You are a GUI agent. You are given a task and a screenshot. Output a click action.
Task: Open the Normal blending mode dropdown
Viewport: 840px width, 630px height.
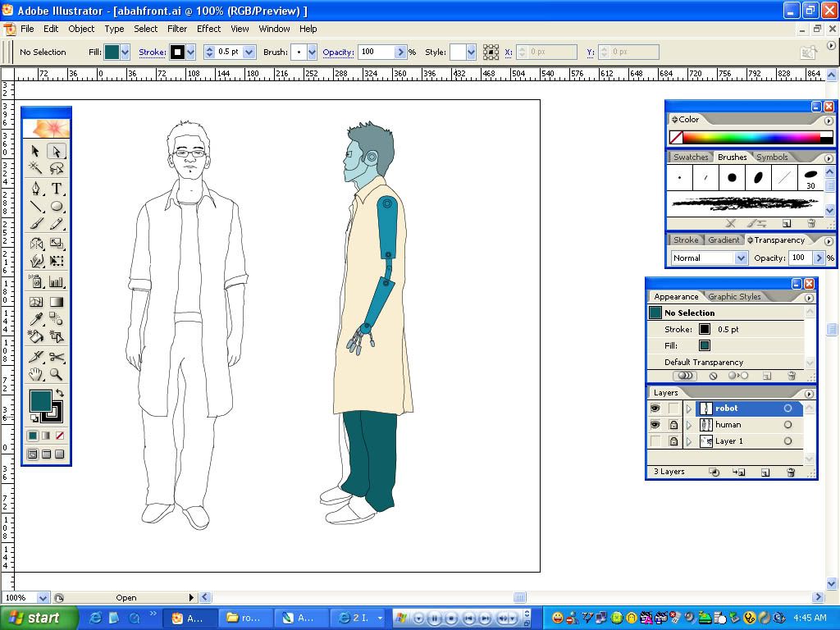pyautogui.click(x=741, y=258)
